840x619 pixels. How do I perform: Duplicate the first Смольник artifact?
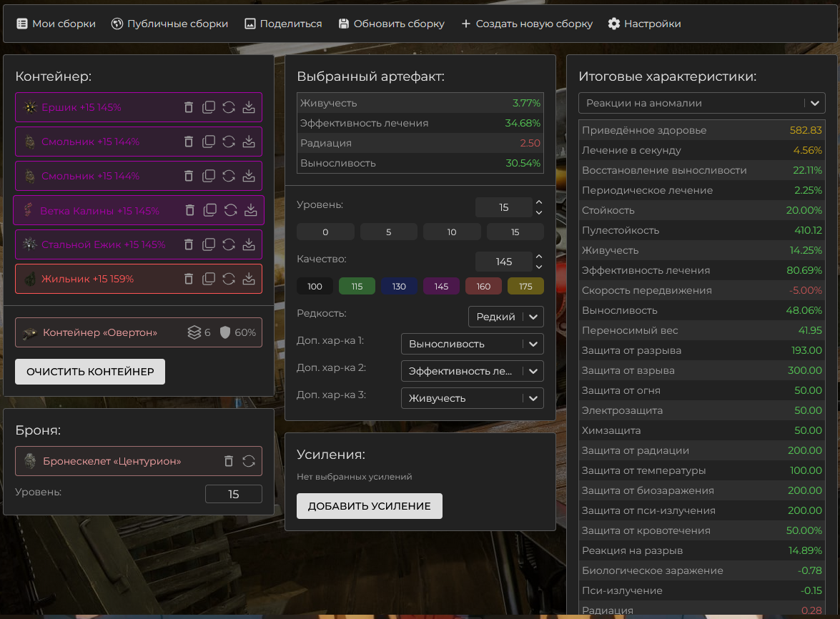(209, 142)
